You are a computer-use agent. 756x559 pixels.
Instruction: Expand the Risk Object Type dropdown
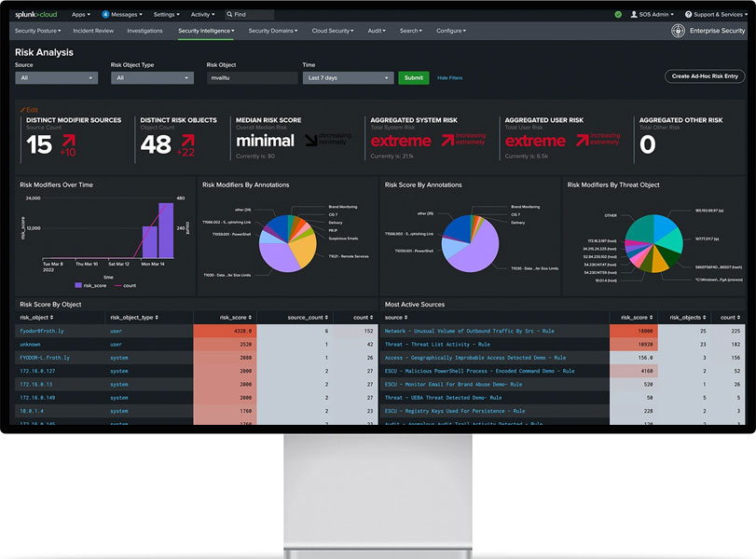(x=152, y=78)
